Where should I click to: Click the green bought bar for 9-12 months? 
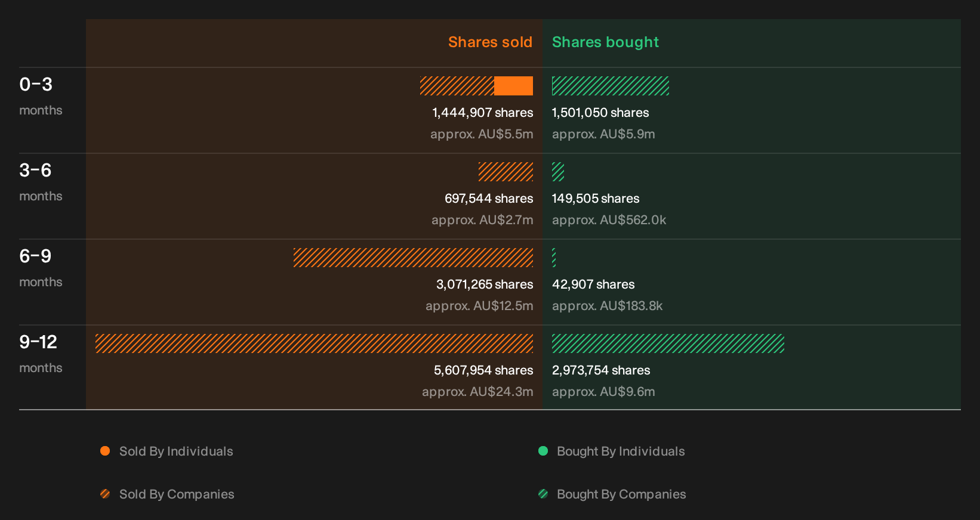668,343
